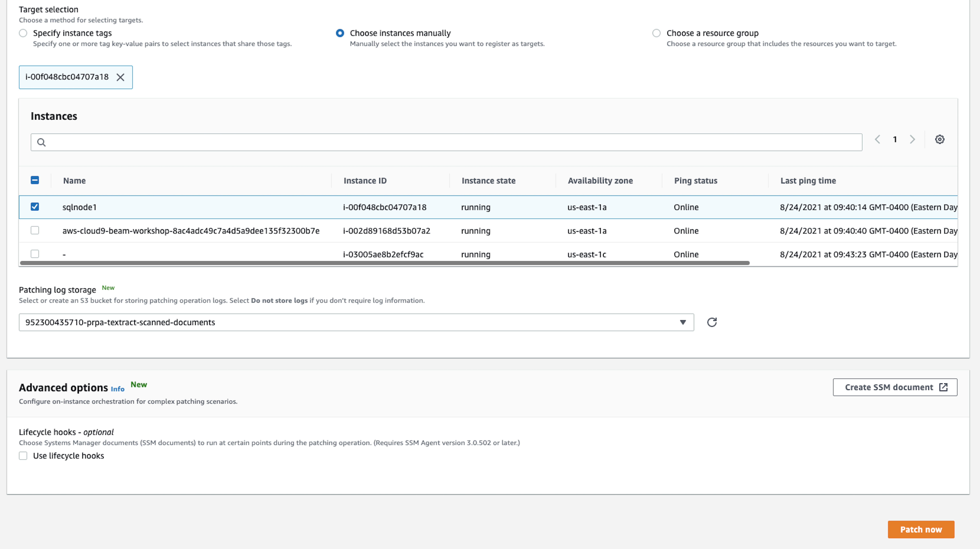Select Choose instances manually option
The height and width of the screenshot is (549, 980).
pos(340,33)
